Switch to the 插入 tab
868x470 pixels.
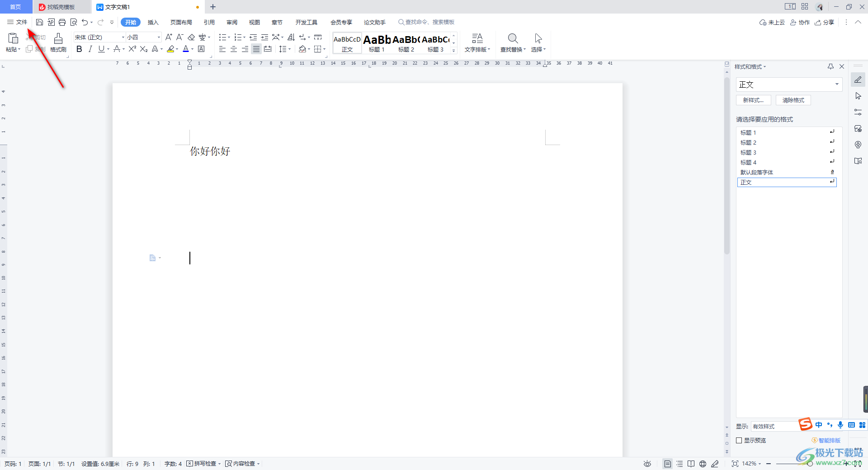tap(153, 22)
